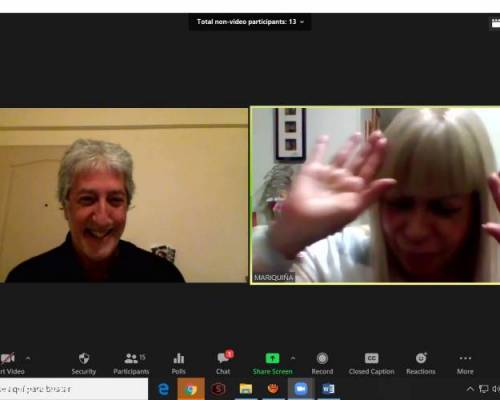Open the Chat with unread badge
The image size is (500, 400).
coord(223,358)
